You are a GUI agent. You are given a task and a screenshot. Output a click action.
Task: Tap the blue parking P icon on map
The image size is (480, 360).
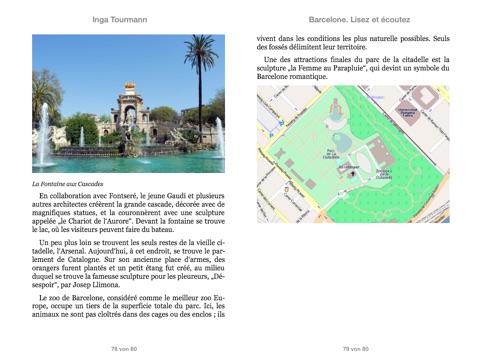click(x=271, y=135)
